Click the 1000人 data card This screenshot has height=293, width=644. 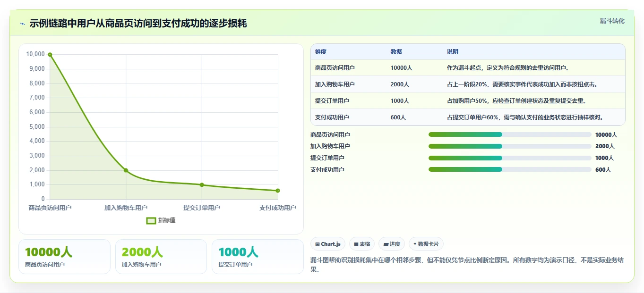(258, 257)
